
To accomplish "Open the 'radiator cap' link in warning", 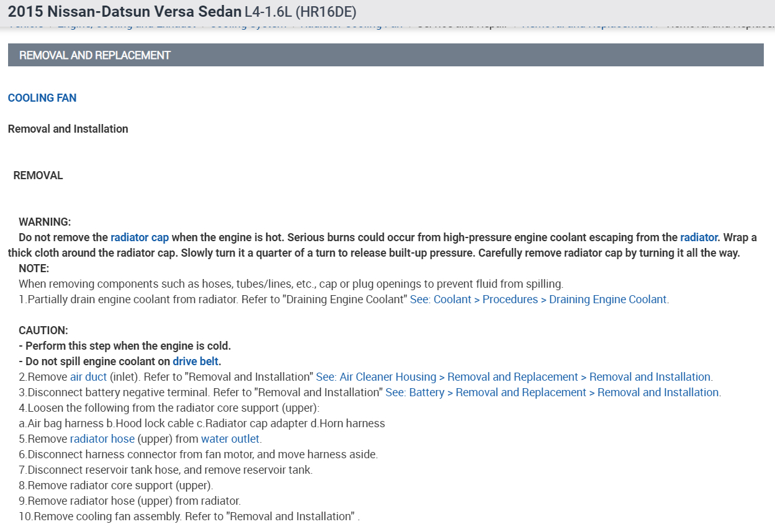I will [140, 237].
